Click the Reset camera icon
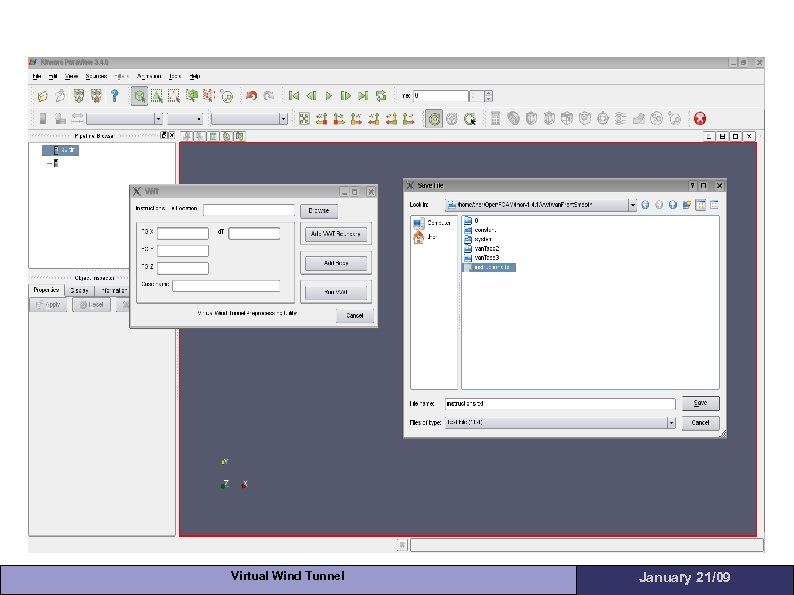Image resolution: width=794 pixels, height=595 pixels. pyautogui.click(x=304, y=119)
